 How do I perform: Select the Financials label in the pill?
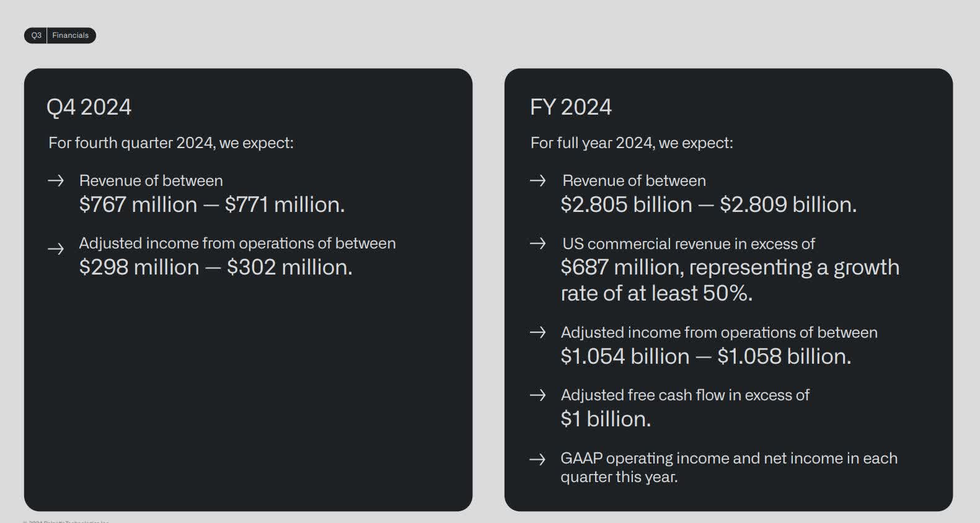click(x=70, y=35)
